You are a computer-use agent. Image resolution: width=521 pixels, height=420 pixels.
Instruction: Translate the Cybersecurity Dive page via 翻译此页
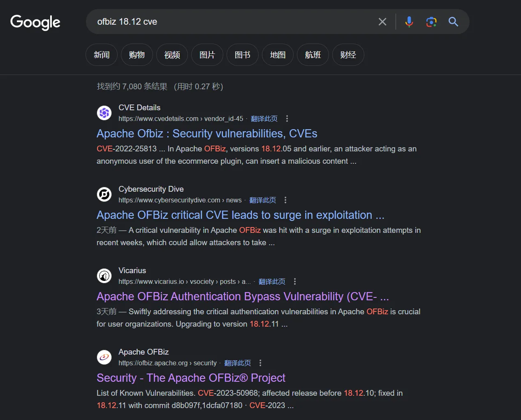click(263, 200)
